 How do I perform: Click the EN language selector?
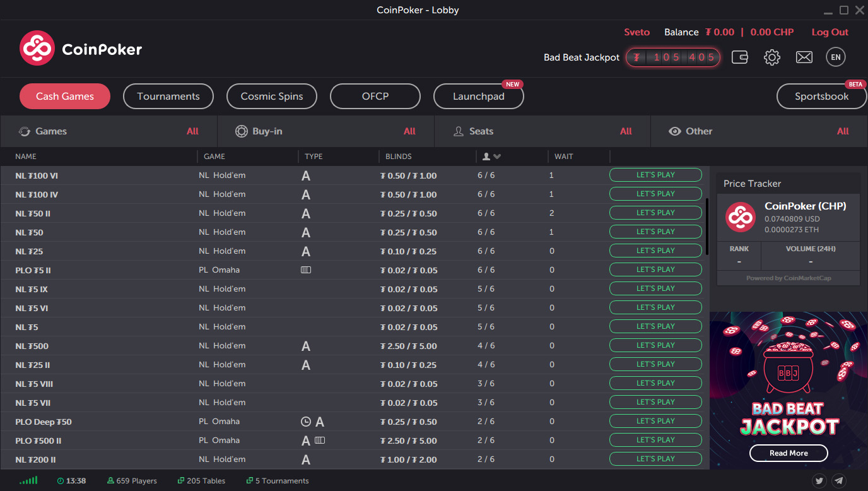click(x=835, y=57)
